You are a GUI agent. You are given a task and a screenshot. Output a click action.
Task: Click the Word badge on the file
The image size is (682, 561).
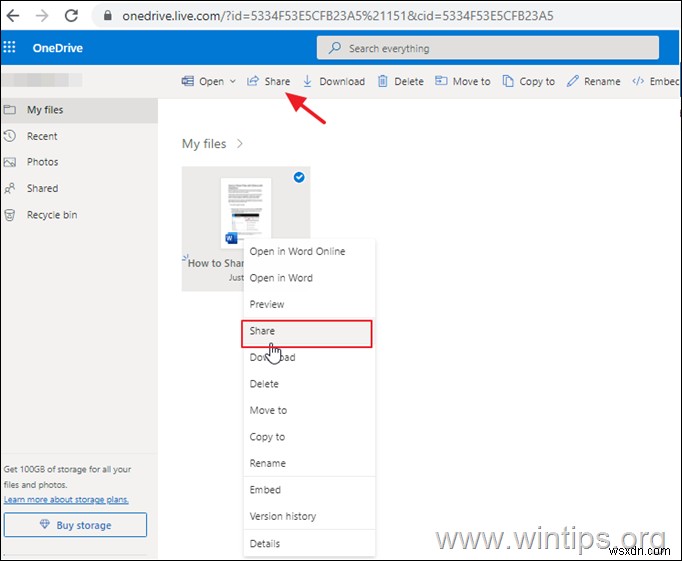(x=231, y=238)
